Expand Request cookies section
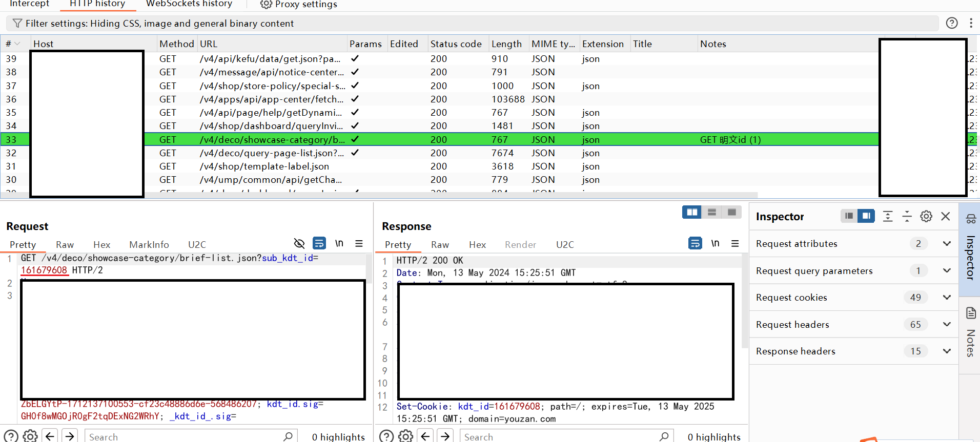Image resolution: width=980 pixels, height=442 pixels. (x=946, y=298)
